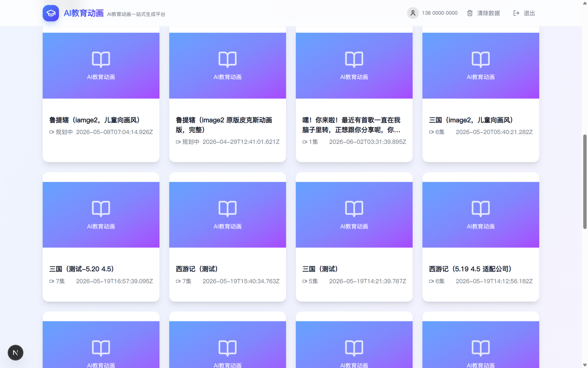Click timestamp 2026-05-19T14:21:39.787Z

[367, 281]
